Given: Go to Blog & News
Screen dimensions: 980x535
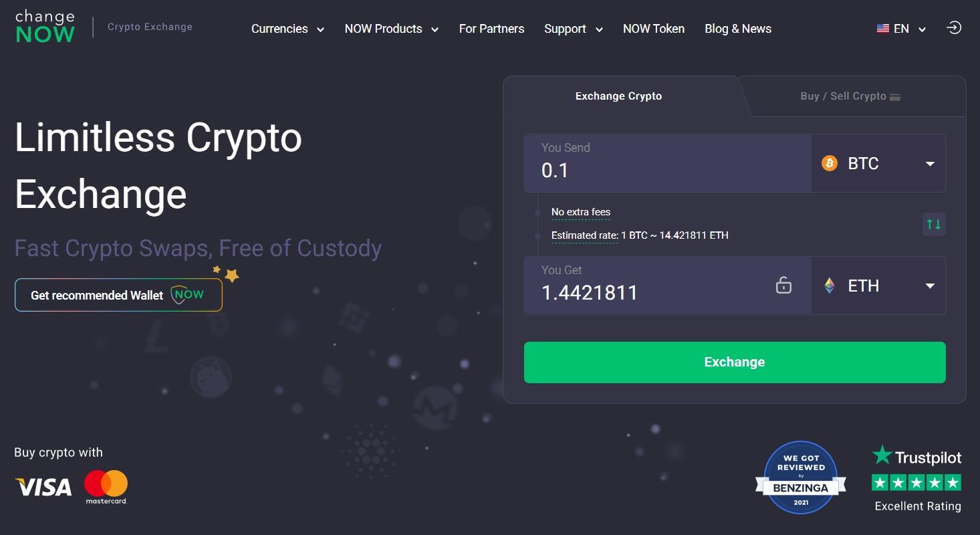Looking at the screenshot, I should (x=738, y=29).
